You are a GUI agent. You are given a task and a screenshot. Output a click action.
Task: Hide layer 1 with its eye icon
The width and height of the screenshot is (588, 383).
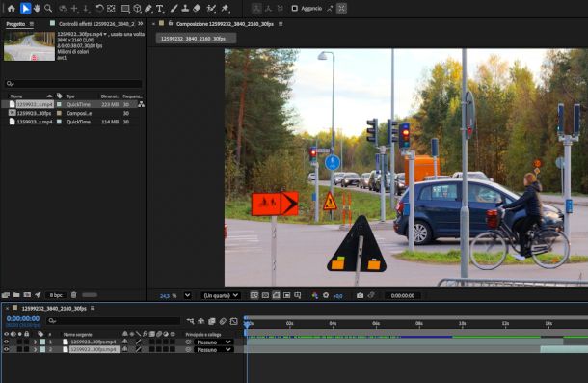[x=6, y=342]
